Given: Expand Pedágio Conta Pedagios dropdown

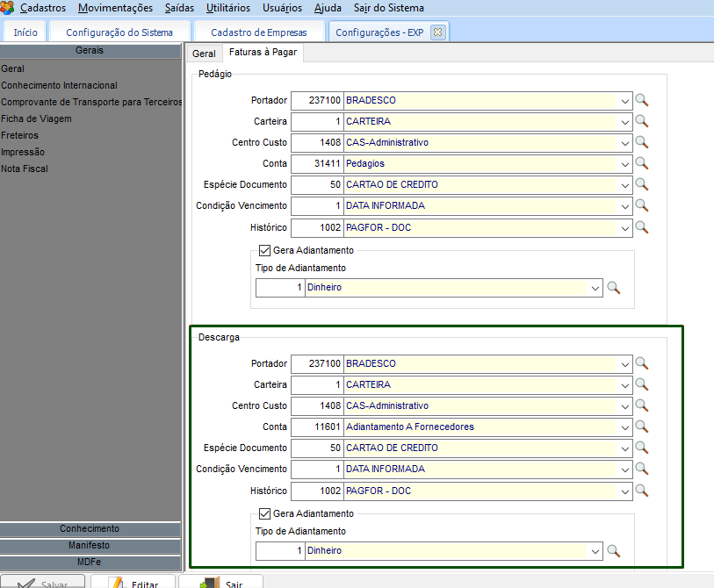Looking at the screenshot, I should pyautogui.click(x=624, y=164).
